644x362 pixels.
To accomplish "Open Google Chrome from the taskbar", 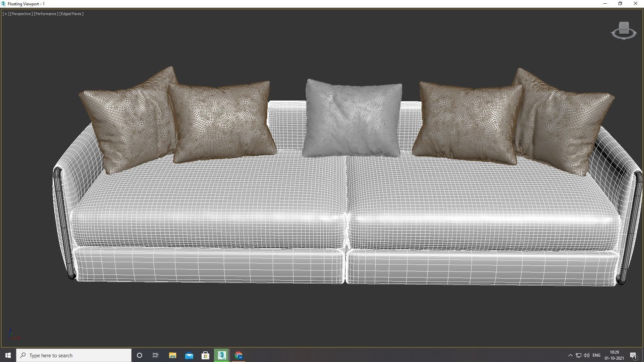I will tap(238, 355).
